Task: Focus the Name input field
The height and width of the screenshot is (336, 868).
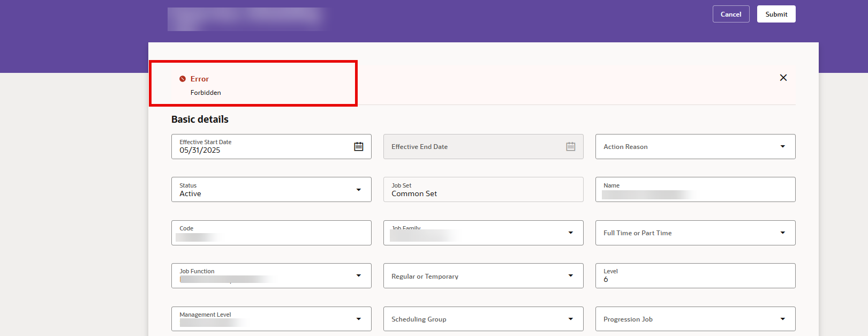Action: pos(695,189)
